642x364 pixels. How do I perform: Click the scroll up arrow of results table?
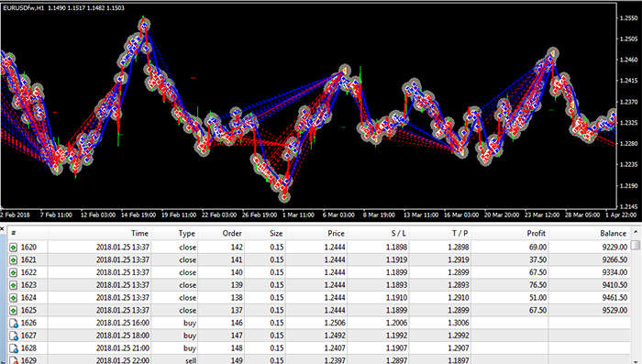pos(636,232)
